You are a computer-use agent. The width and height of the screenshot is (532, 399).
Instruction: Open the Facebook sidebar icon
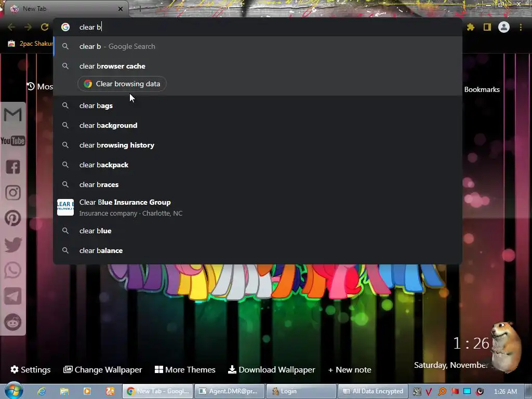click(x=13, y=167)
